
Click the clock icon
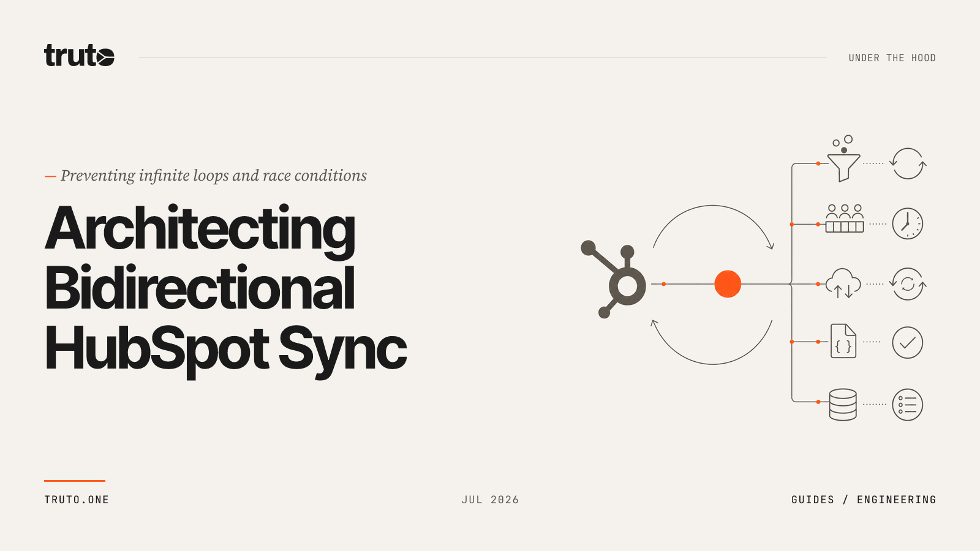(x=908, y=223)
